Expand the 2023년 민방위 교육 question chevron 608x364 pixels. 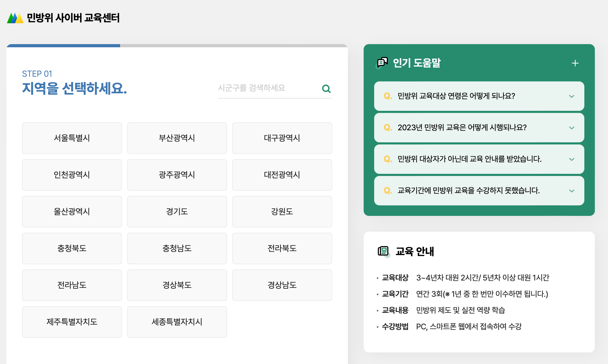(571, 128)
